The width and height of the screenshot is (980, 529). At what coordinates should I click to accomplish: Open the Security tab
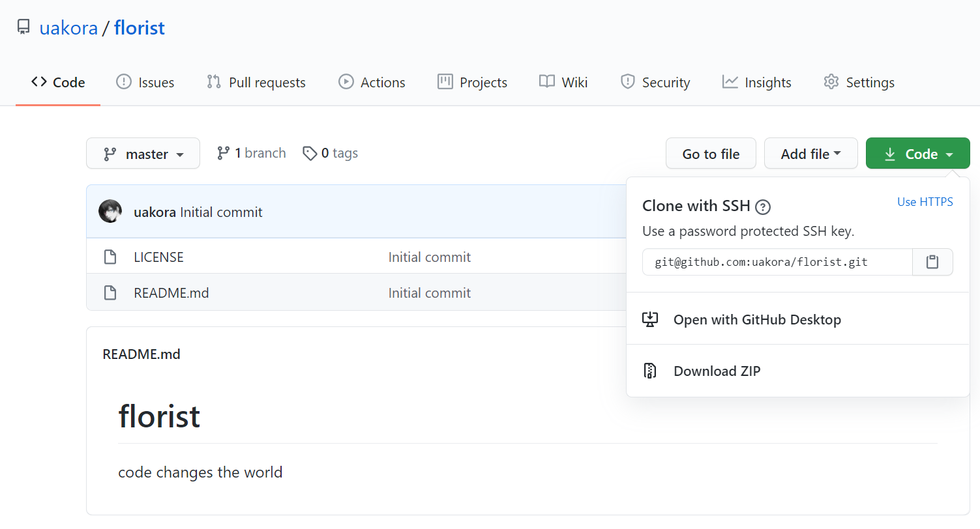[x=655, y=82]
